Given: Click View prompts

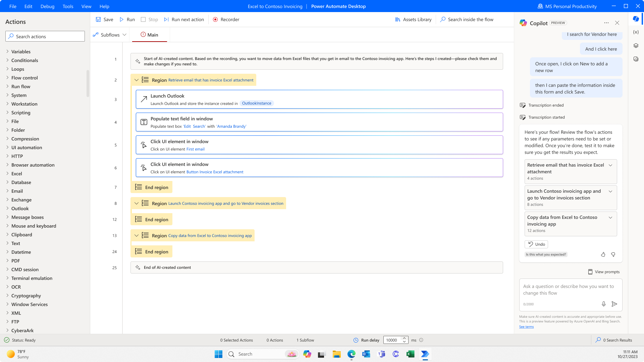Looking at the screenshot, I should (604, 272).
